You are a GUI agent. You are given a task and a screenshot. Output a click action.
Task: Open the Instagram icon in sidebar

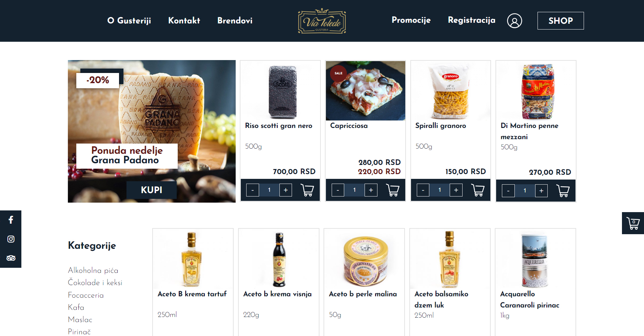(11, 239)
